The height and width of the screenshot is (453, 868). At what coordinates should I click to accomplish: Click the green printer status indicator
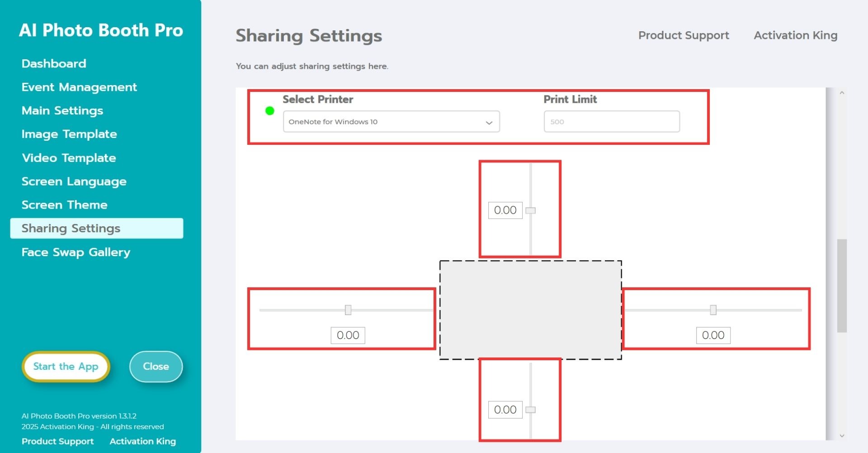click(269, 111)
